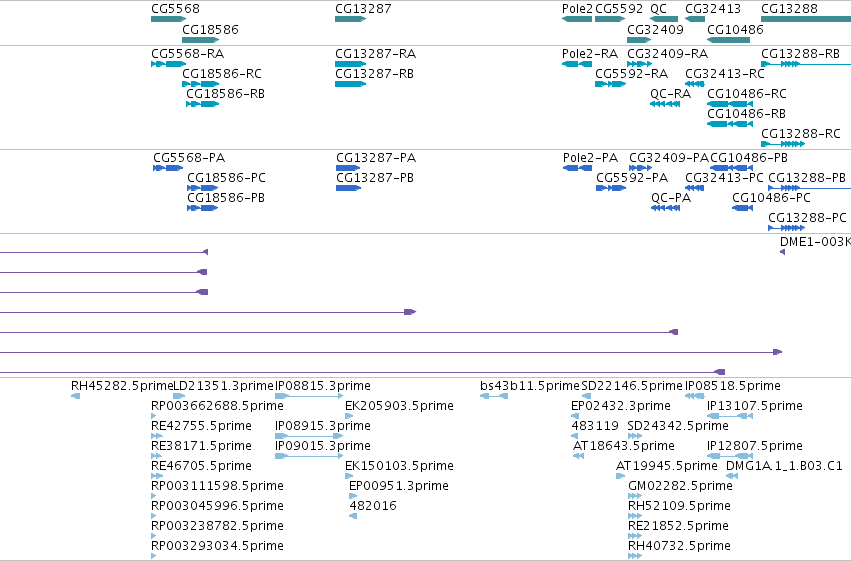Select EST SD24342.5prime
The width and height of the screenshot is (851, 561).
[x=635, y=436]
